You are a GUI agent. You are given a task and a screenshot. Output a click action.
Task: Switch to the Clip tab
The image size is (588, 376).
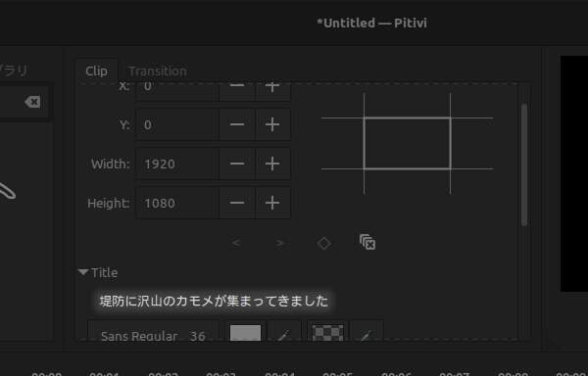[96, 70]
